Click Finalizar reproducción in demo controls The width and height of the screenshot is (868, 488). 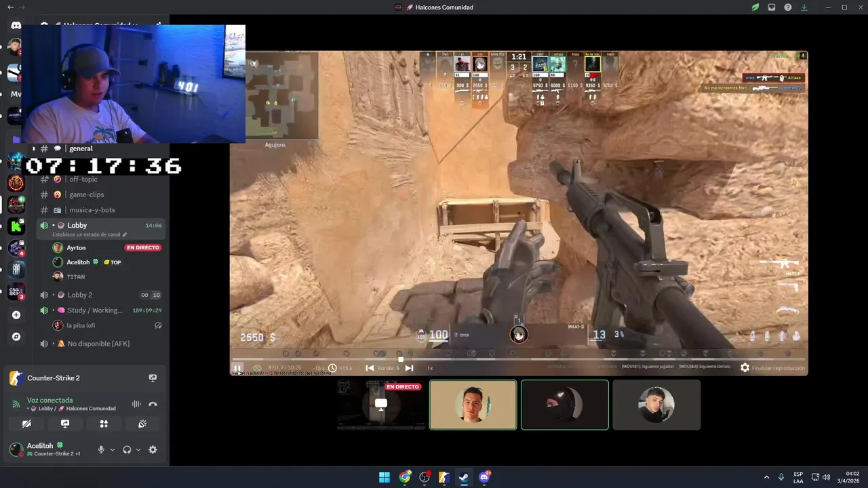point(778,368)
